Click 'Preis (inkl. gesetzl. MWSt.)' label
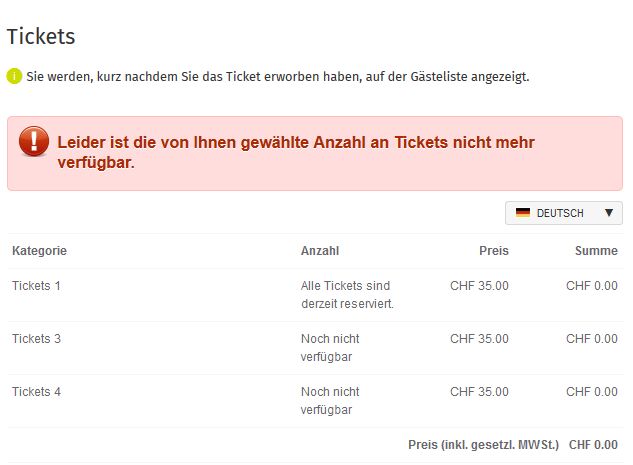The height and width of the screenshot is (465, 633). pyautogui.click(x=484, y=445)
